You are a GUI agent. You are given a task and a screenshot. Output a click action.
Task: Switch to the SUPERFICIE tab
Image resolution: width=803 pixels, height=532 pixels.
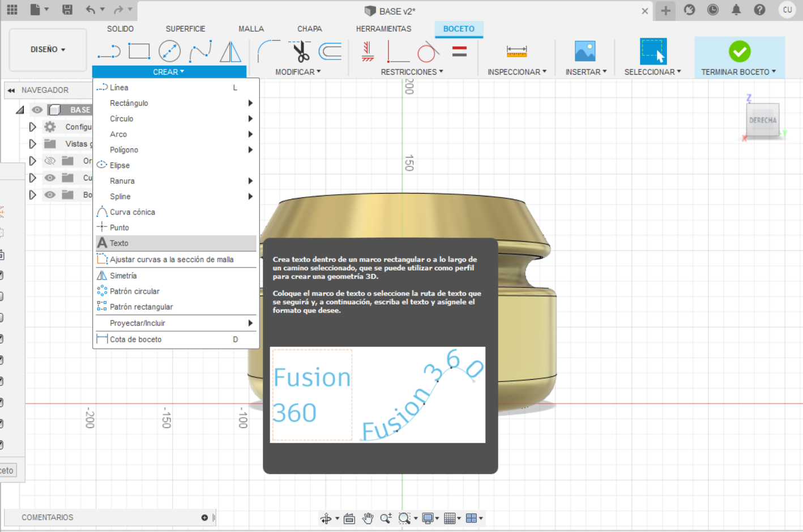(185, 29)
